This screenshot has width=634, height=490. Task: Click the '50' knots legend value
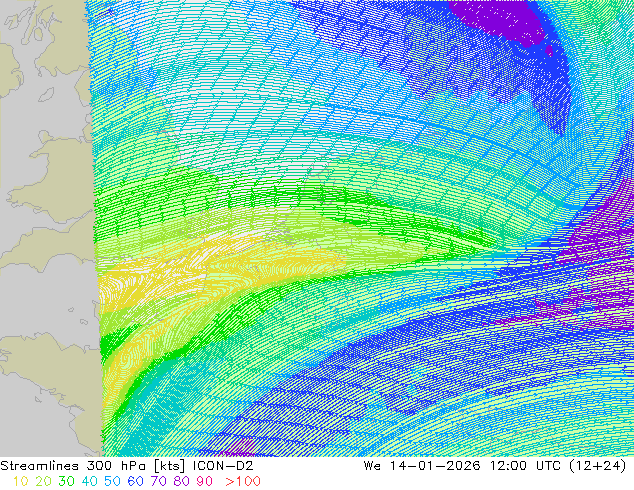112,481
